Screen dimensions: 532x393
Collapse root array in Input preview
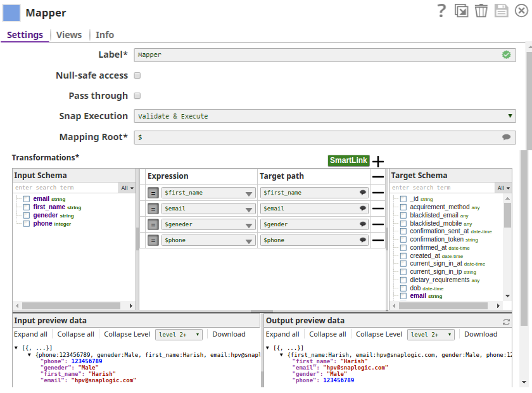click(16, 348)
